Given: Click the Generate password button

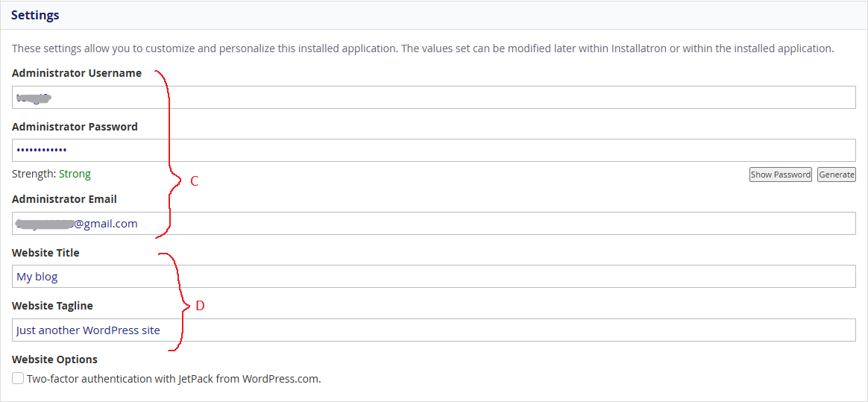Looking at the screenshot, I should pos(836,175).
